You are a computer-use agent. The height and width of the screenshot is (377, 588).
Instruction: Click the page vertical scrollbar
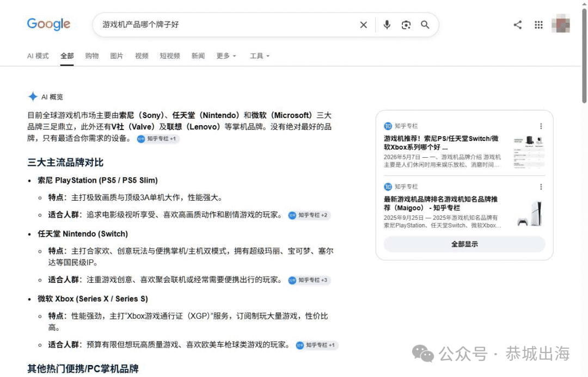pyautogui.click(x=584, y=56)
